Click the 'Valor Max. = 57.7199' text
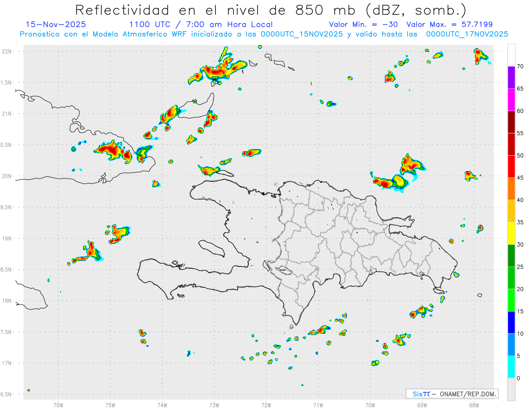This screenshot has width=532, height=411. tap(449, 24)
